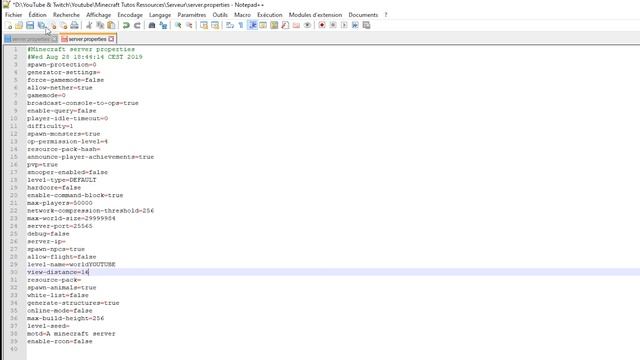640x360 pixels.
Task: Click line number 40 in the margin
Action: point(14,349)
